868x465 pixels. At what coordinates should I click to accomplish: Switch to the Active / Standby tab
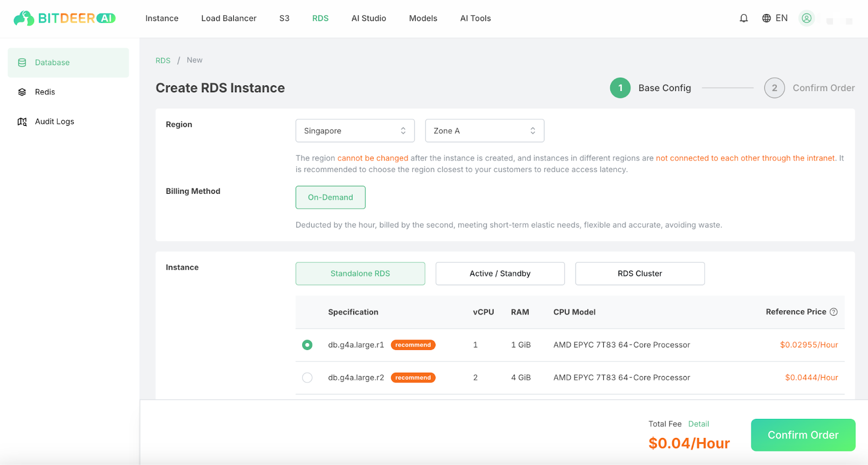coord(500,273)
